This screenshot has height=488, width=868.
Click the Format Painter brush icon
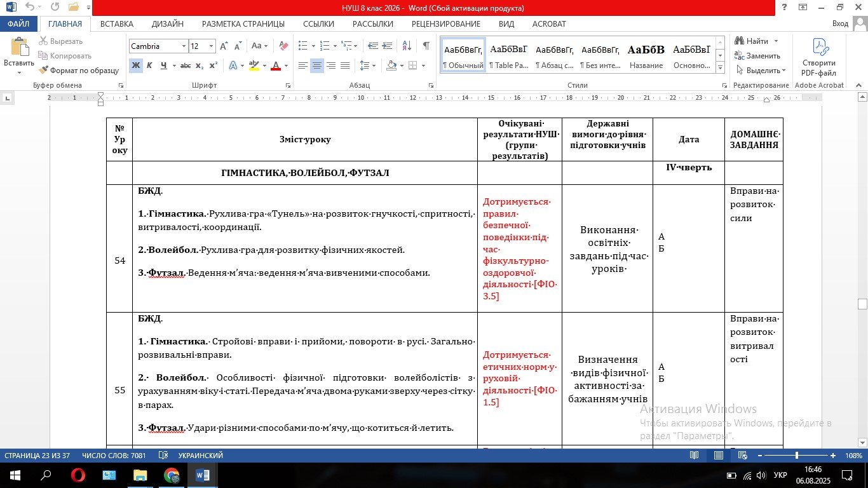coord(43,71)
